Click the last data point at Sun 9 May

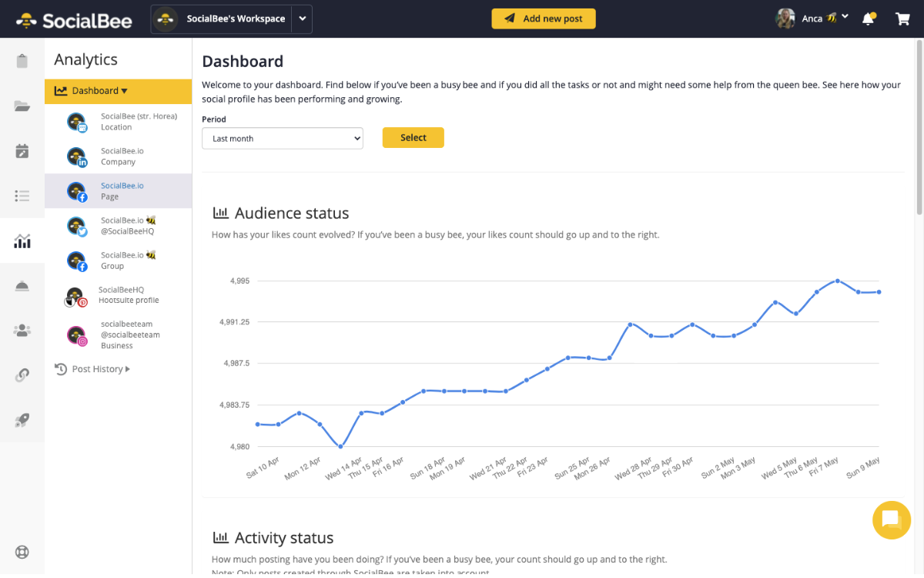[879, 292]
